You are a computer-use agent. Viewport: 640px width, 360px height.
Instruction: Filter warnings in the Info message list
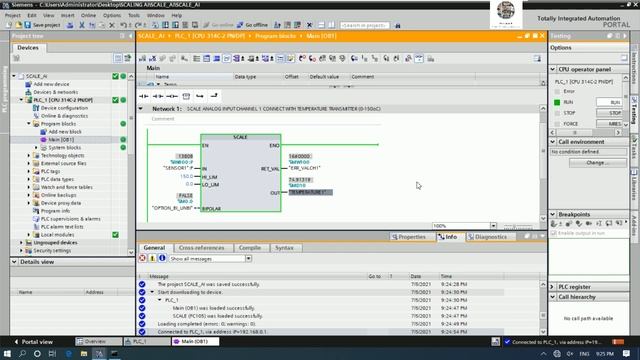(152, 258)
